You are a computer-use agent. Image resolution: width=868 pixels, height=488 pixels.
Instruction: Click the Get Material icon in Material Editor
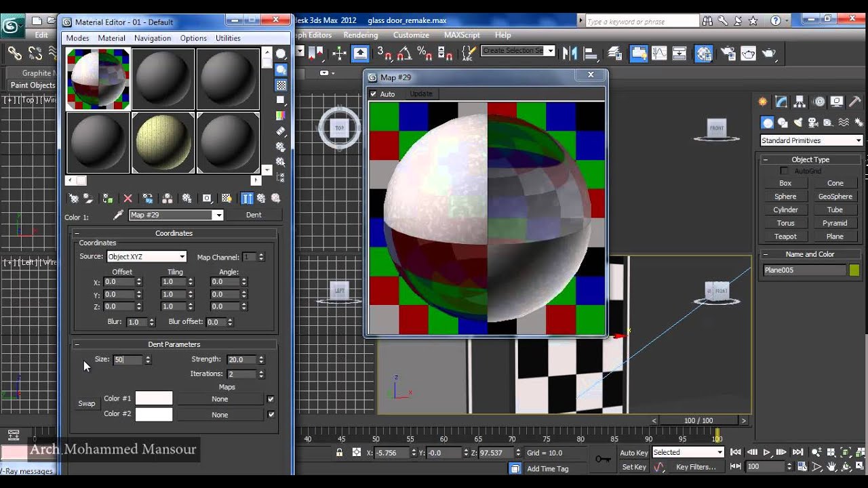tap(74, 199)
